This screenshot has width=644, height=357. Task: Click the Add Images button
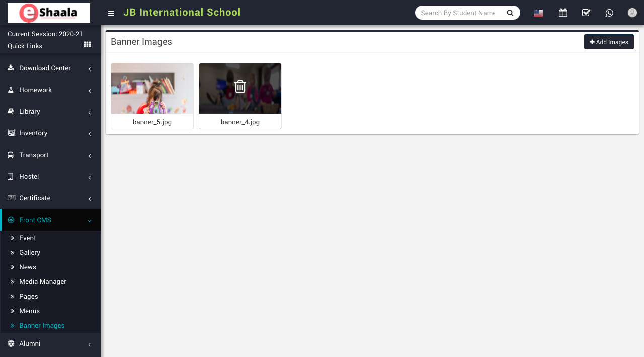(x=608, y=42)
